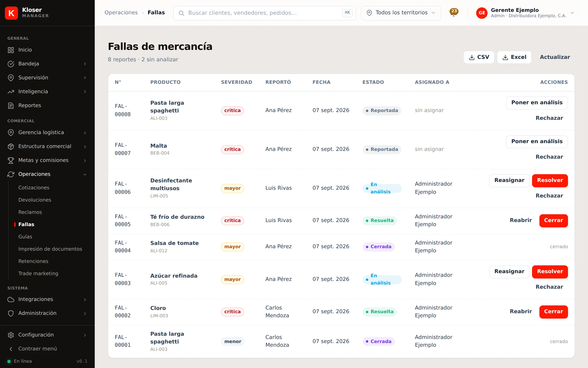
Task: Click the Estructura comercial box icon
Action: (x=11, y=146)
